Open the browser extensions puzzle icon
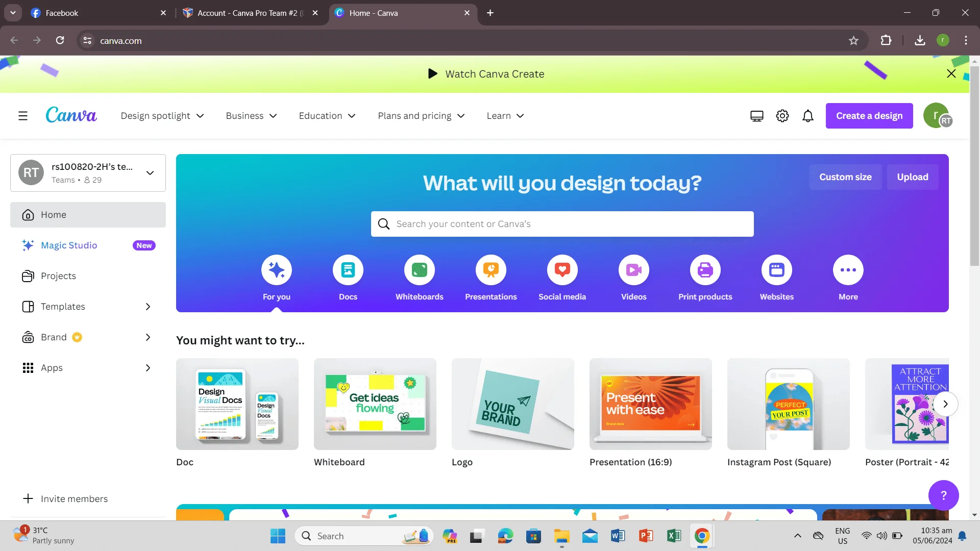Viewport: 980px width, 551px height. point(886,40)
